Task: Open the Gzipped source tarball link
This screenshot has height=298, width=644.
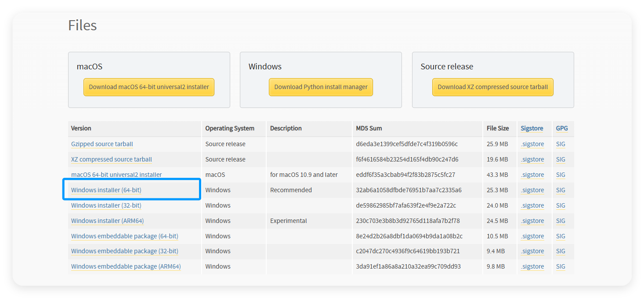Action: pyautogui.click(x=102, y=144)
